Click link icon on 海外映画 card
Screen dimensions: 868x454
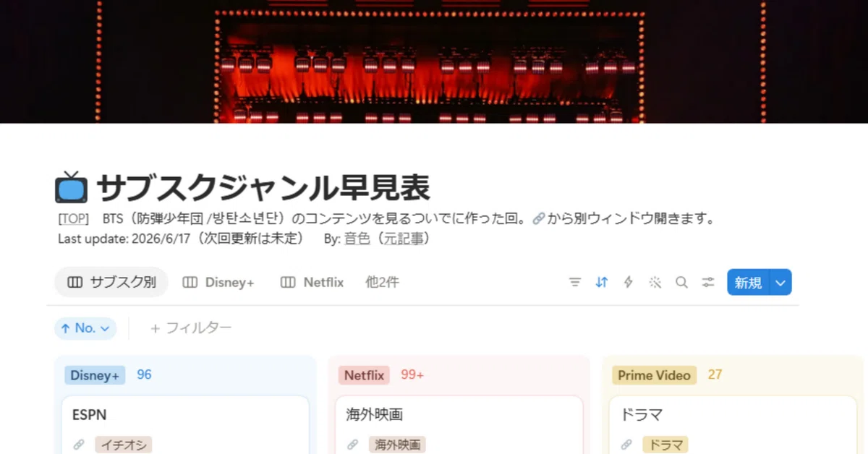[x=352, y=445]
